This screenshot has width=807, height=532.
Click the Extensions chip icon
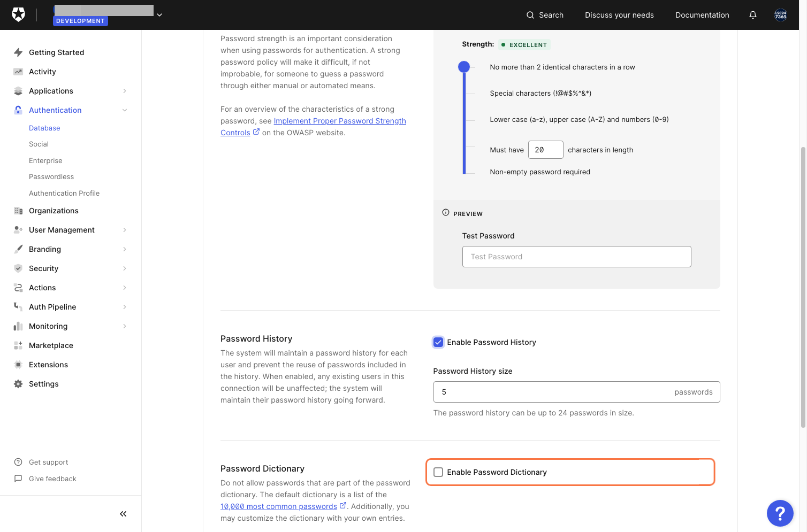[18, 365]
